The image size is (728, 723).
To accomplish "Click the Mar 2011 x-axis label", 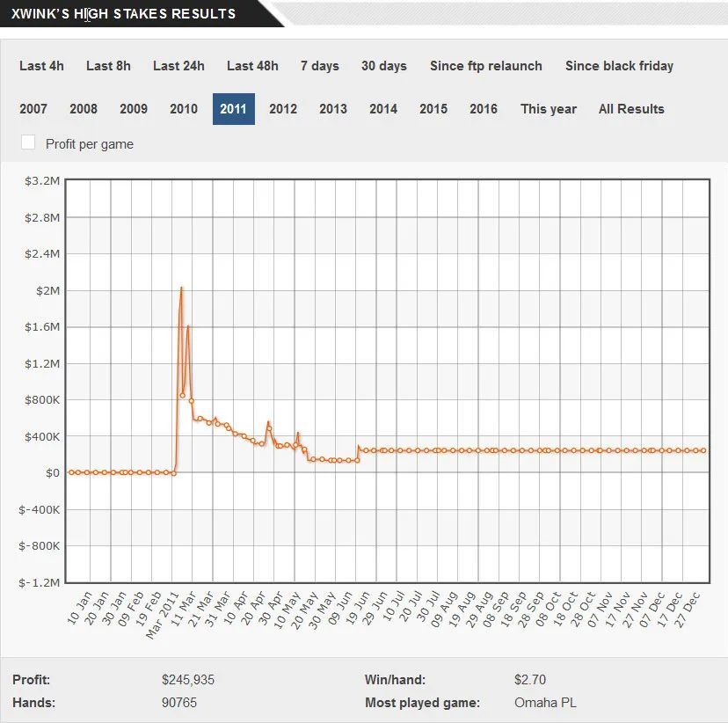I will click(x=163, y=616).
